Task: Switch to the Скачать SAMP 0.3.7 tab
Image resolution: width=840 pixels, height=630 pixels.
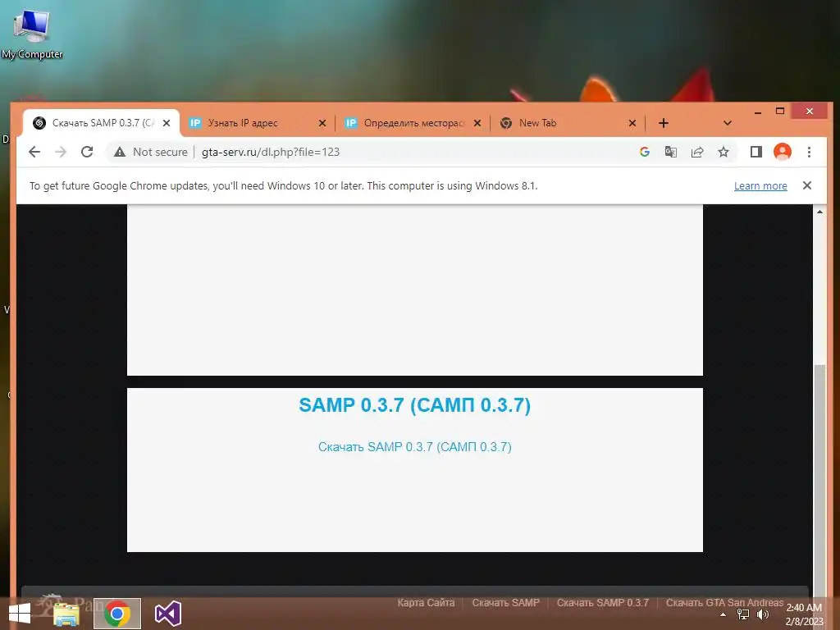Action: [x=99, y=123]
